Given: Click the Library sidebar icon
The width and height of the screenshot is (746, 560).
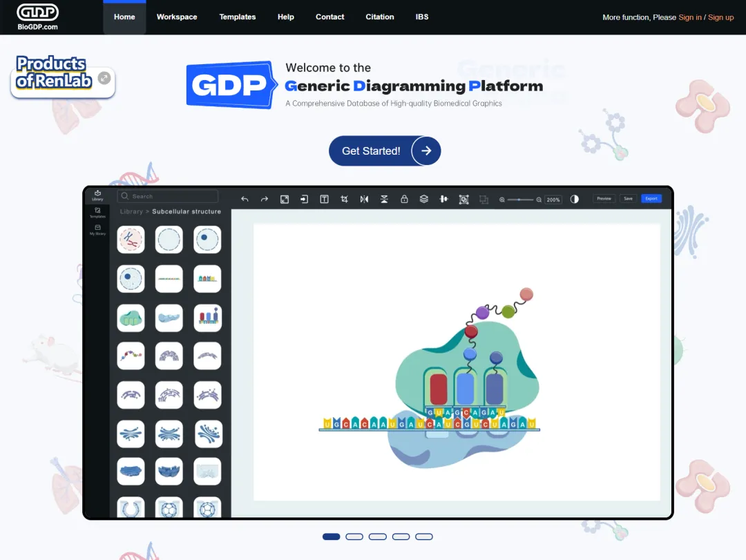Looking at the screenshot, I should point(97,195).
